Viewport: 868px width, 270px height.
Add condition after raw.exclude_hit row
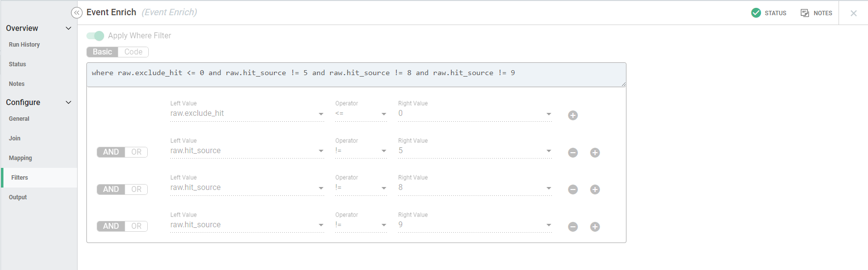pyautogui.click(x=573, y=115)
